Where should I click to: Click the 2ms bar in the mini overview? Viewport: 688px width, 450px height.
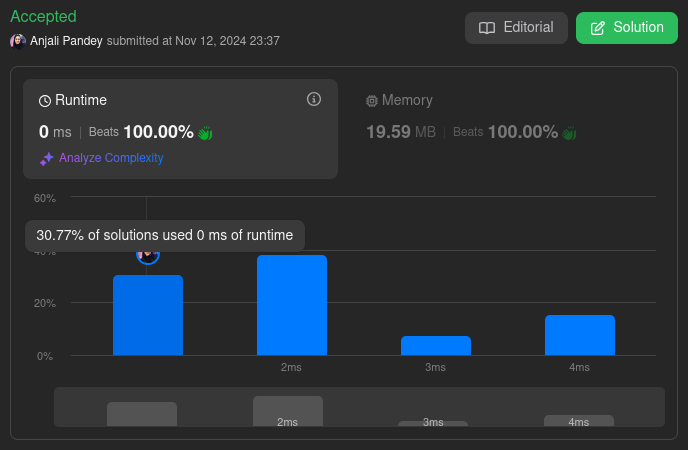(288, 411)
